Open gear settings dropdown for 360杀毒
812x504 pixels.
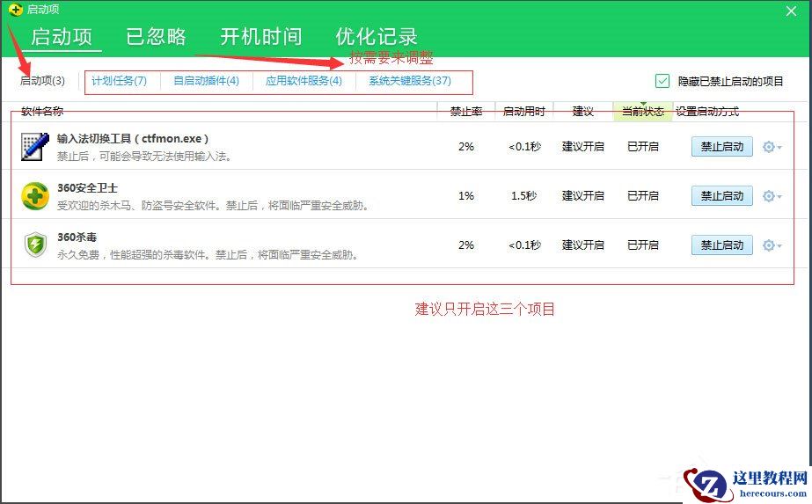coord(772,245)
